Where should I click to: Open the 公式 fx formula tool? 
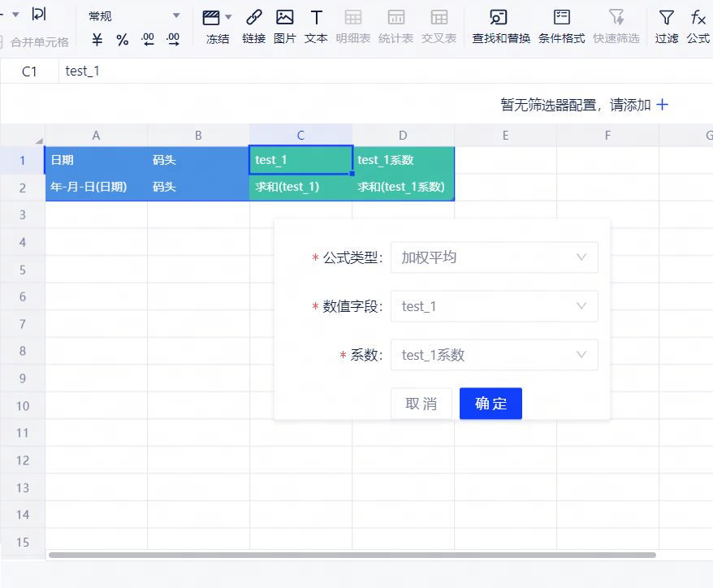pyautogui.click(x=698, y=18)
